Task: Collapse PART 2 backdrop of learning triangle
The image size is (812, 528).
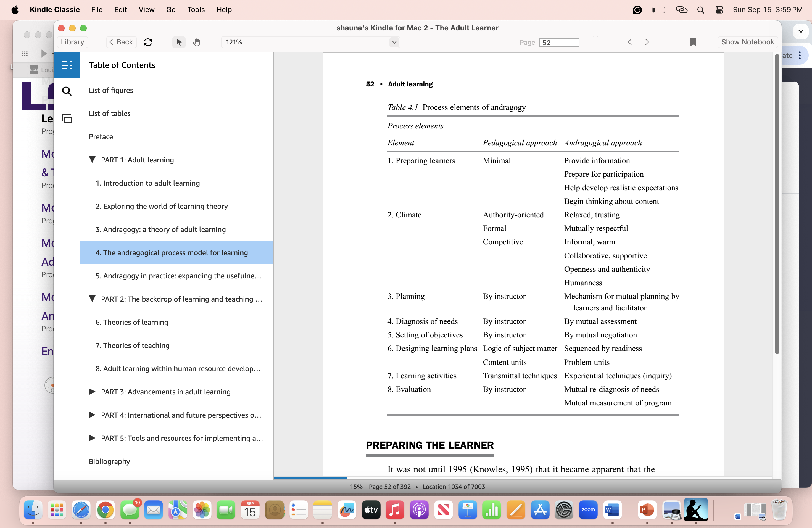Action: pyautogui.click(x=92, y=299)
